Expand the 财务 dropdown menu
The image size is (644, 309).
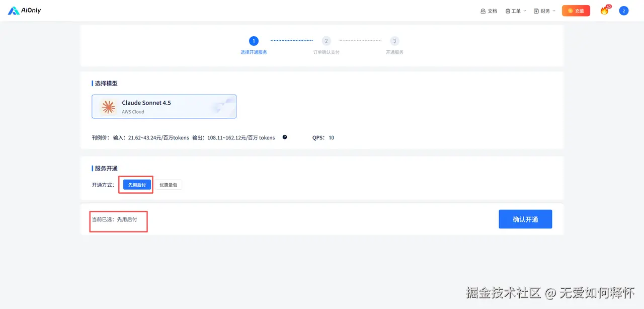pos(545,11)
